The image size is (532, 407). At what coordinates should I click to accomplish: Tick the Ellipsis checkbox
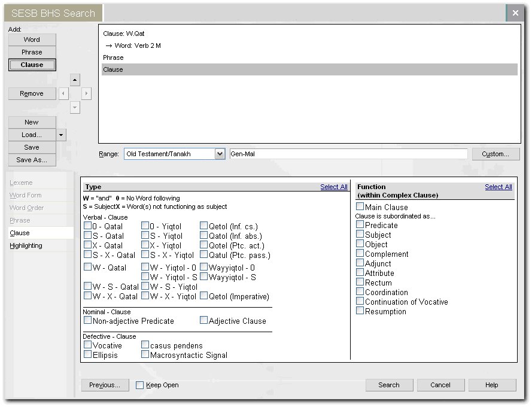point(87,354)
